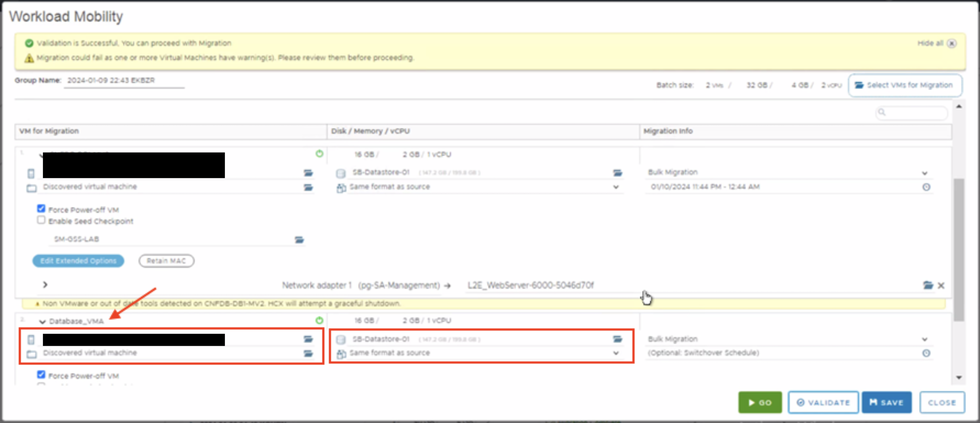980x423 pixels.
Task: Click the vertical scrollbar down arrow
Action: (x=959, y=377)
